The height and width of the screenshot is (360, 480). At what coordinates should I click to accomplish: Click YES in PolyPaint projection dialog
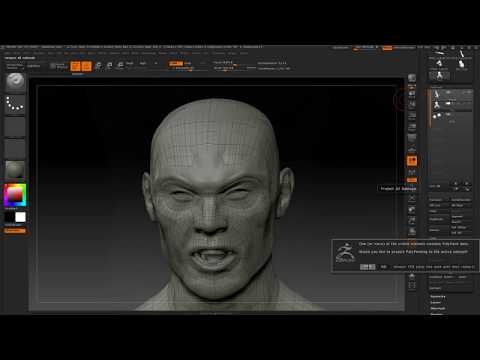click(368, 267)
